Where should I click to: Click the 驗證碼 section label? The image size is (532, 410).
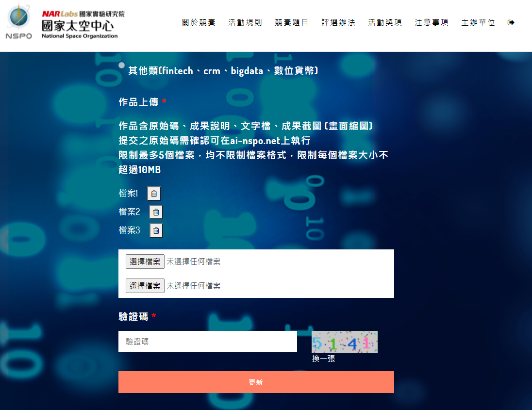tap(133, 317)
